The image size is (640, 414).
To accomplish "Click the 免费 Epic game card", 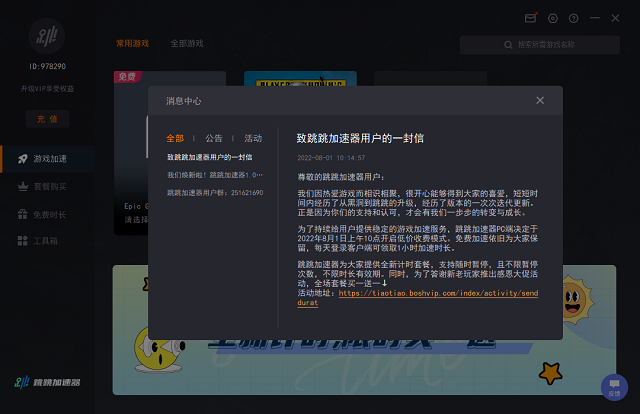I will (x=131, y=153).
